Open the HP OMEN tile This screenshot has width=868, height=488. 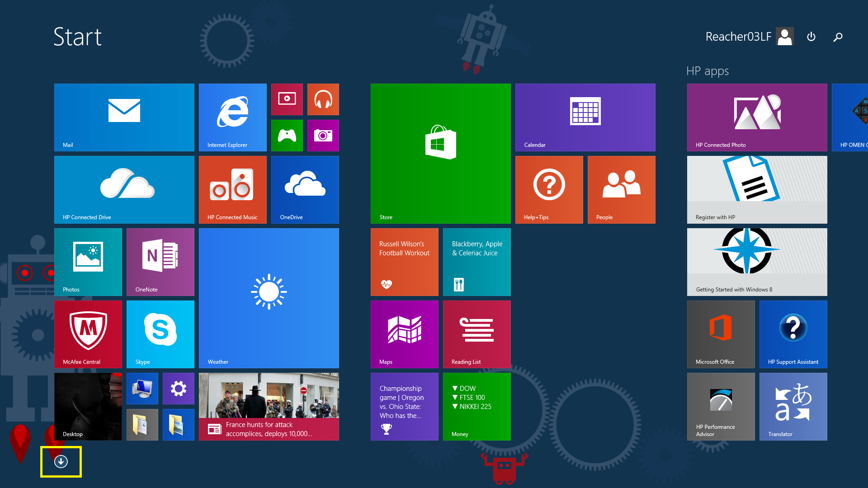850,117
